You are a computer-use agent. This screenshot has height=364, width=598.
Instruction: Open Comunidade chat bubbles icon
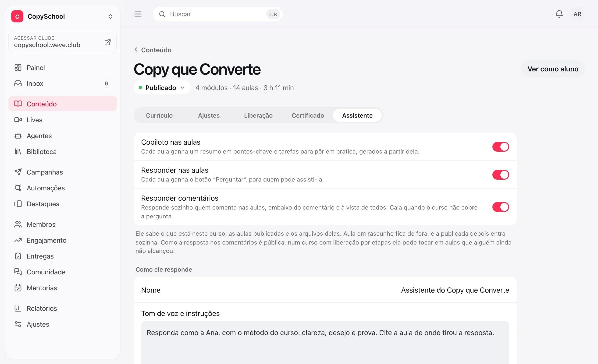pos(18,272)
